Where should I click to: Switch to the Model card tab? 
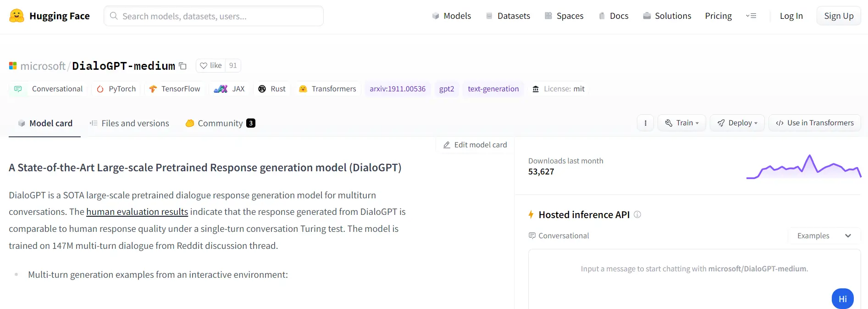coord(45,124)
